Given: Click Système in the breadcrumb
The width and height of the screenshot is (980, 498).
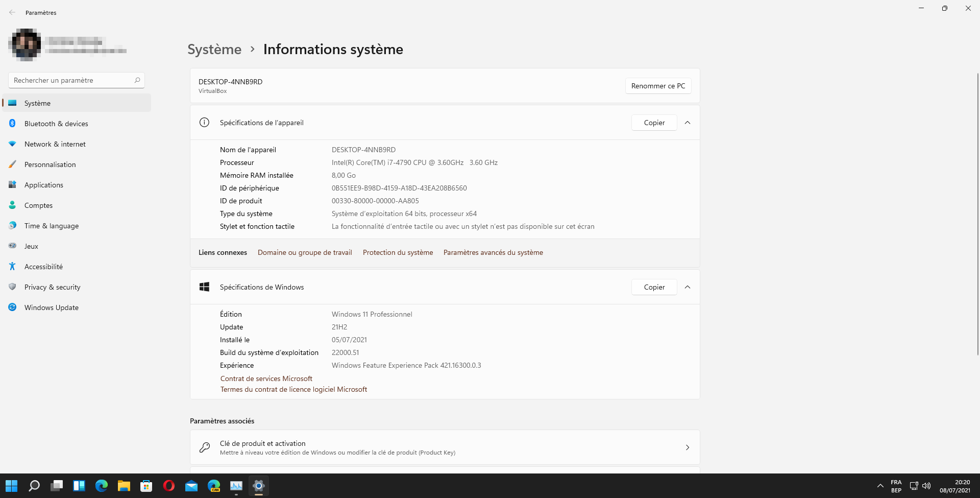Looking at the screenshot, I should point(214,49).
